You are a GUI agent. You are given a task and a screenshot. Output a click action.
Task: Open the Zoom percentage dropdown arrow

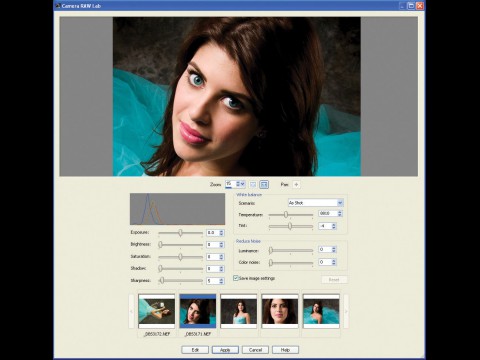coord(243,184)
